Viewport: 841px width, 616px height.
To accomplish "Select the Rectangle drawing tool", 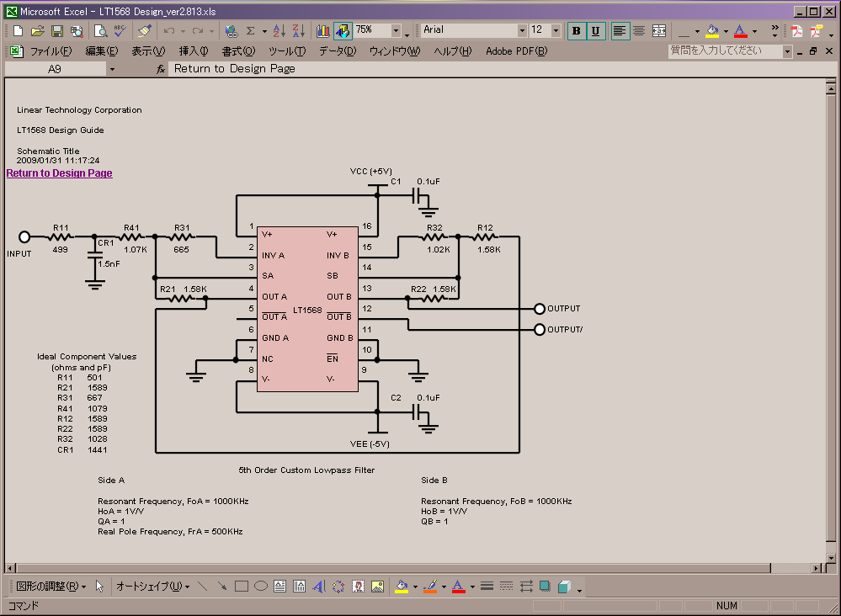I will tap(242, 586).
